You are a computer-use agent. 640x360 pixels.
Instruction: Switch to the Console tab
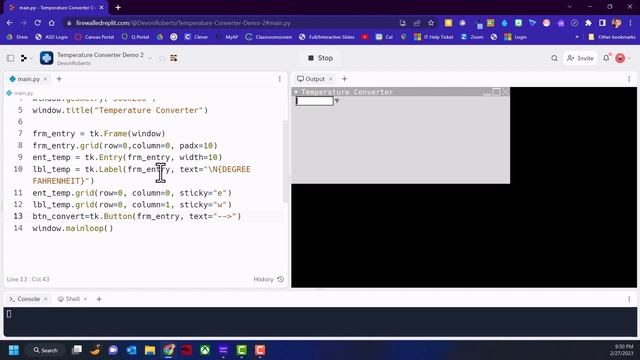click(25, 299)
